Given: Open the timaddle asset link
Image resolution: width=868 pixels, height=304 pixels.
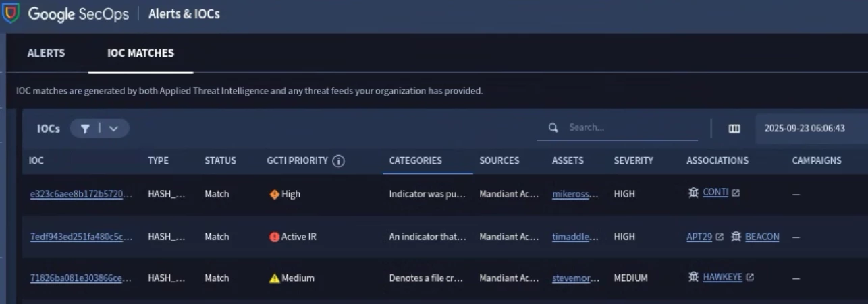Looking at the screenshot, I should pos(575,237).
